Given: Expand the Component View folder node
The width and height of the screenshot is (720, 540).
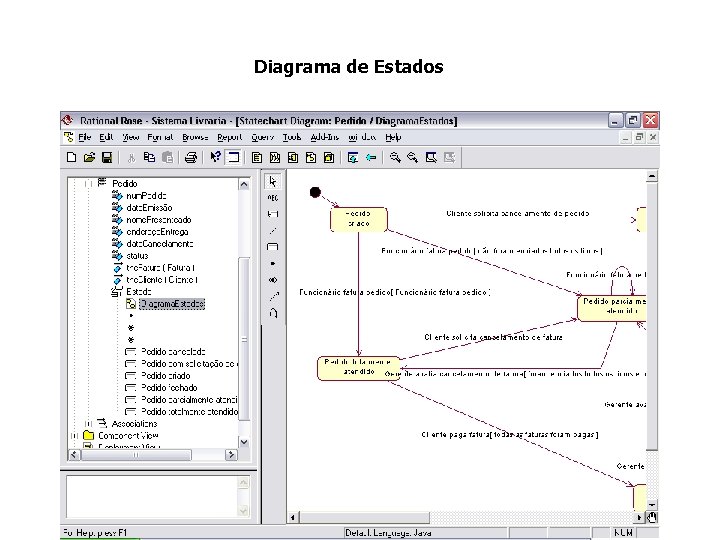Looking at the screenshot, I should (x=74, y=436).
